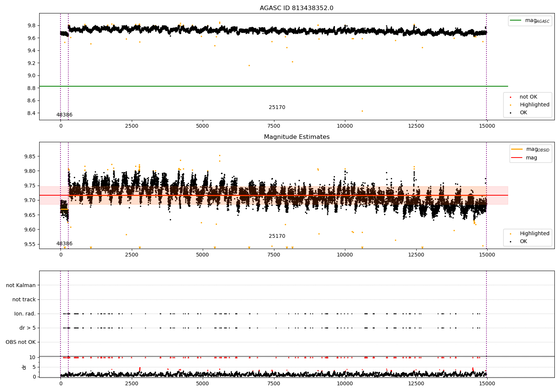Click the 'not Kalman' axis label
This screenshot has height=392, width=560.
[21, 286]
